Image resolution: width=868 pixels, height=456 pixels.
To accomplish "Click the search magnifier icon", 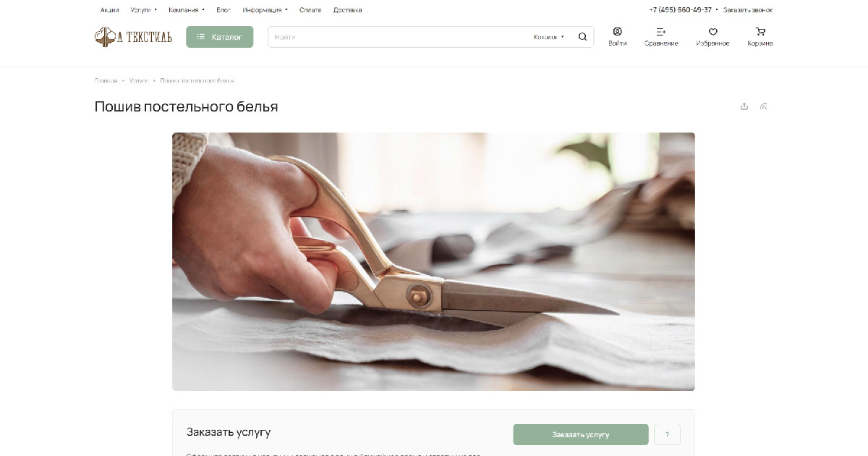I will 582,37.
